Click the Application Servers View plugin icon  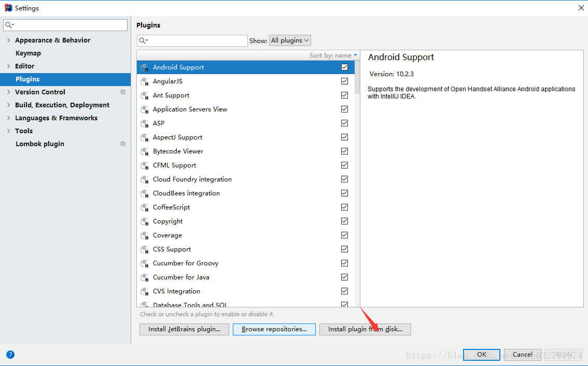144,109
